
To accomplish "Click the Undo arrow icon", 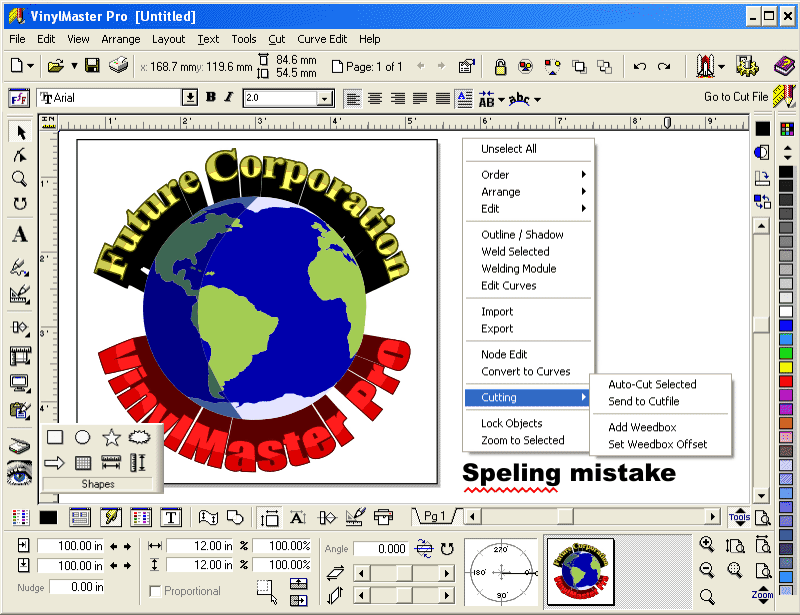I will 640,66.
